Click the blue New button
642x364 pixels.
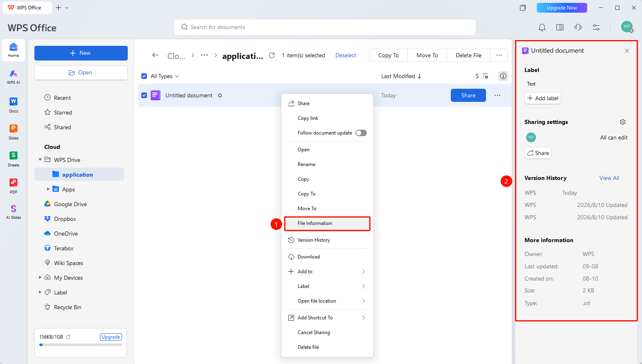click(81, 53)
